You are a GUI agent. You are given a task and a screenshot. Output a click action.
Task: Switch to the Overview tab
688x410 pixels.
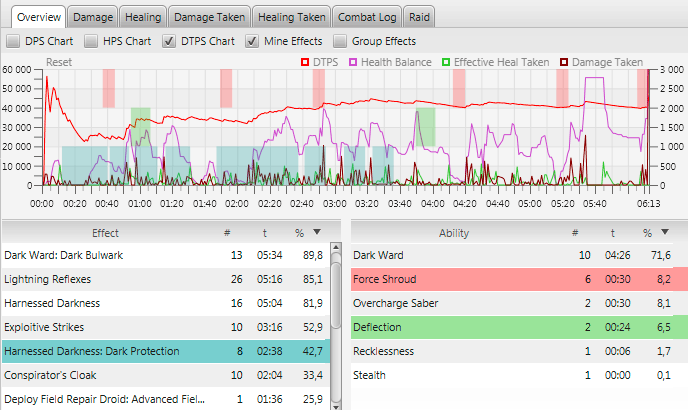click(39, 17)
